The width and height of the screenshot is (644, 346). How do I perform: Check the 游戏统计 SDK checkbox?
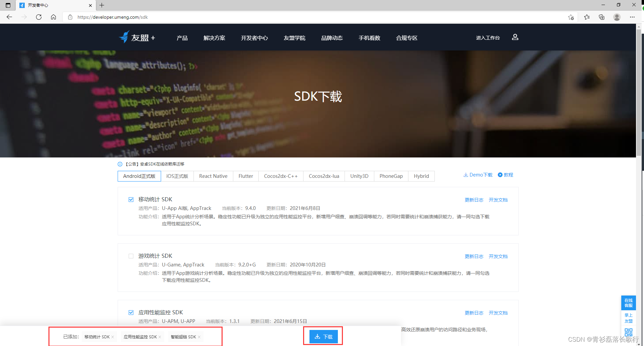(131, 256)
